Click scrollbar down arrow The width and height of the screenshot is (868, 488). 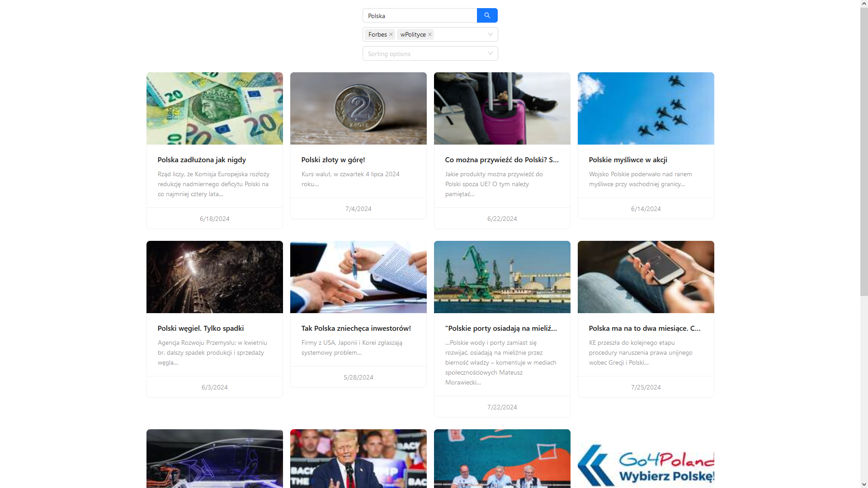pyautogui.click(x=863, y=484)
